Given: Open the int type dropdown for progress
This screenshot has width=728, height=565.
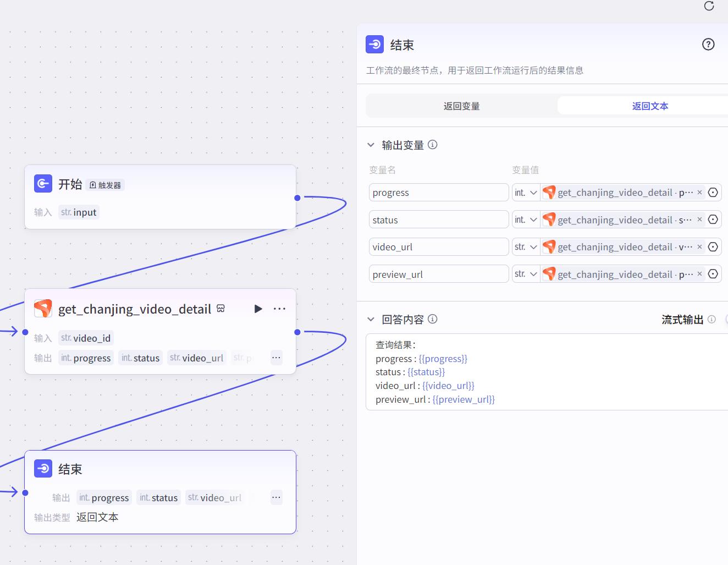Looking at the screenshot, I should 526,193.
